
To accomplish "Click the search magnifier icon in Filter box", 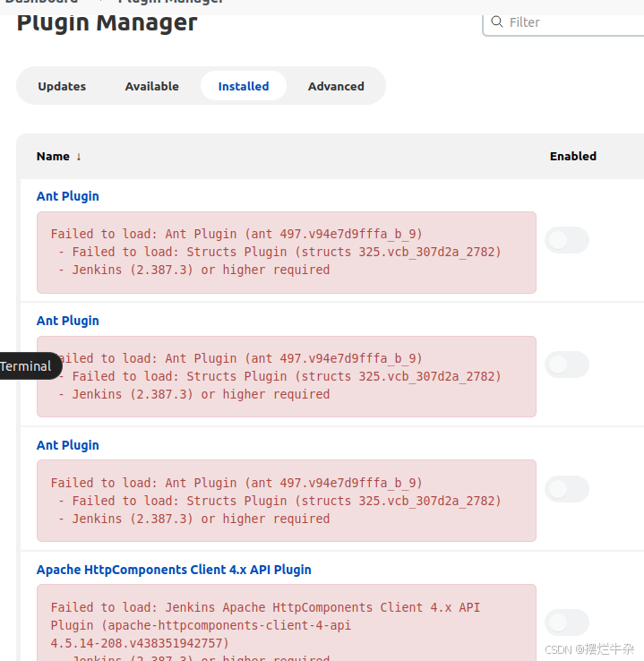I will 497,21.
